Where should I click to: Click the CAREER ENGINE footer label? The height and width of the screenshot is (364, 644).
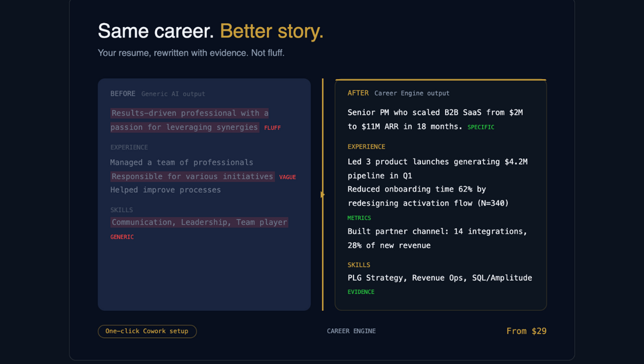coord(351,331)
